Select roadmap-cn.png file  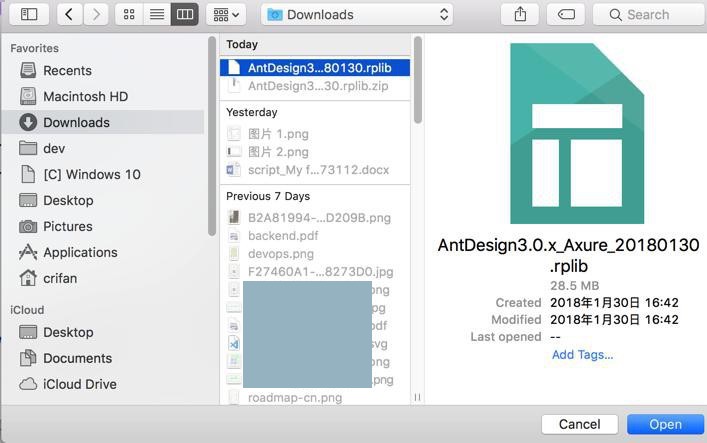(315, 397)
